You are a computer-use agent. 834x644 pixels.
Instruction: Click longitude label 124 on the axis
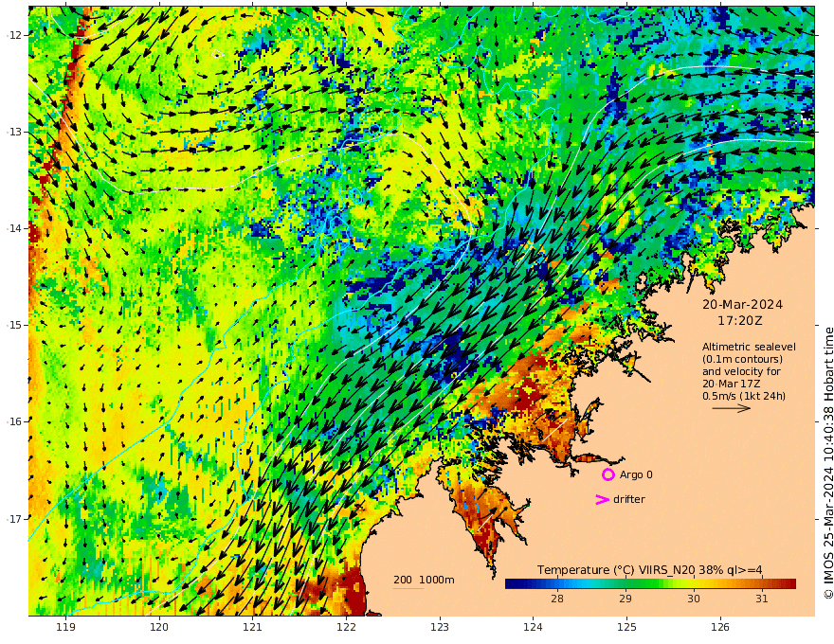534,627
